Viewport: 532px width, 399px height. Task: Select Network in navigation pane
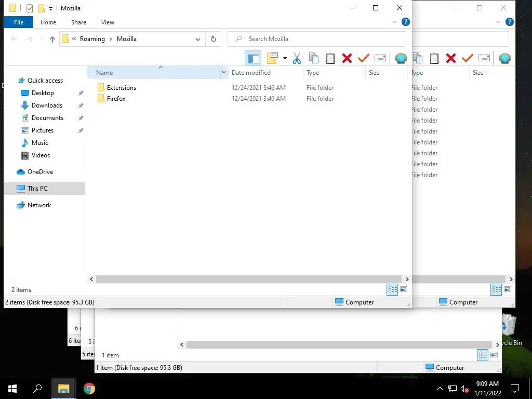(x=39, y=205)
